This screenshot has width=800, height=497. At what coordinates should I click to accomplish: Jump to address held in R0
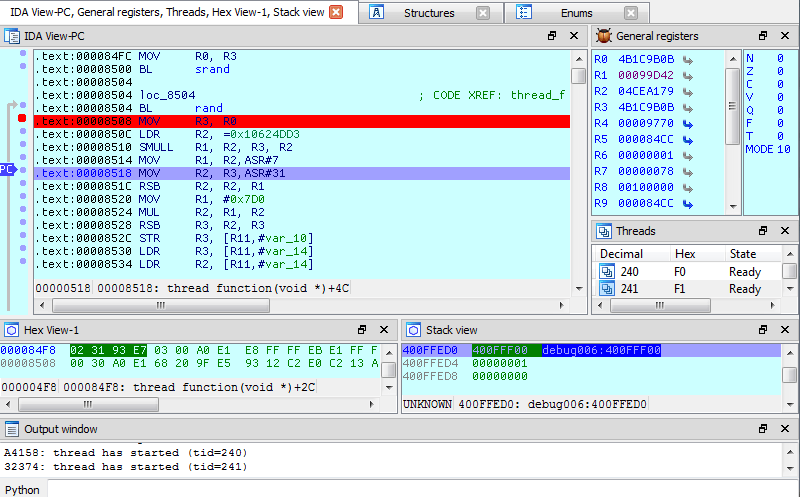click(x=688, y=60)
